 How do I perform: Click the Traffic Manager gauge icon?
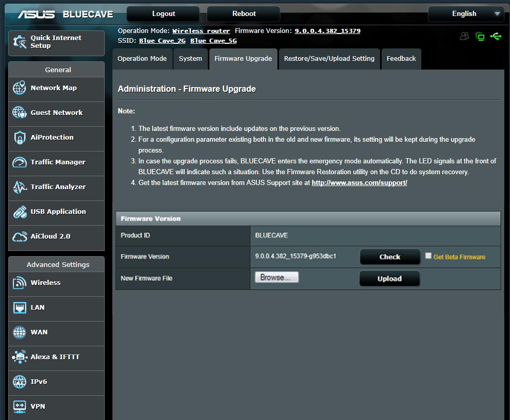pyautogui.click(x=19, y=162)
